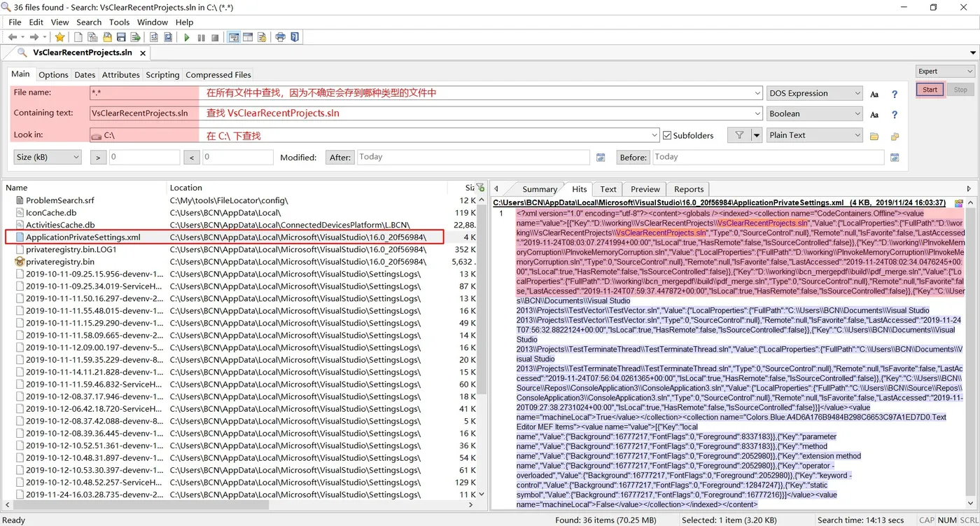
Task: Export results with the green arrow icon
Action: (135, 37)
